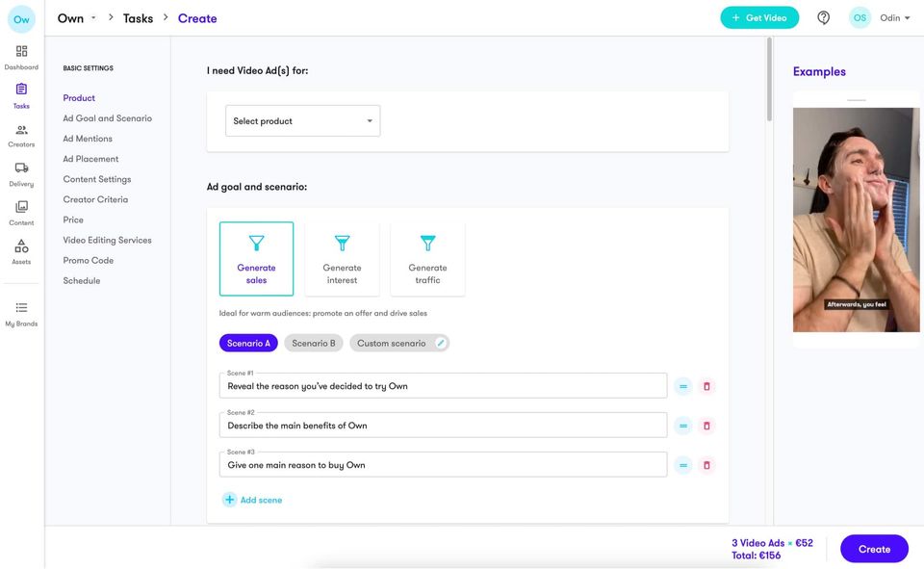Go to Tasks breadcrumb link
The image size is (924, 569).
pos(138,18)
